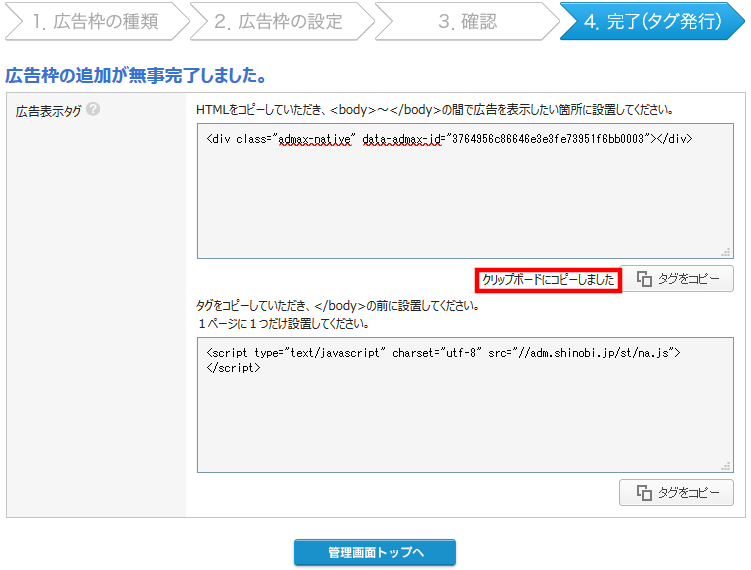Select step 1. 広告枠の種類
This screenshot has width=751, height=570.
point(97,22)
